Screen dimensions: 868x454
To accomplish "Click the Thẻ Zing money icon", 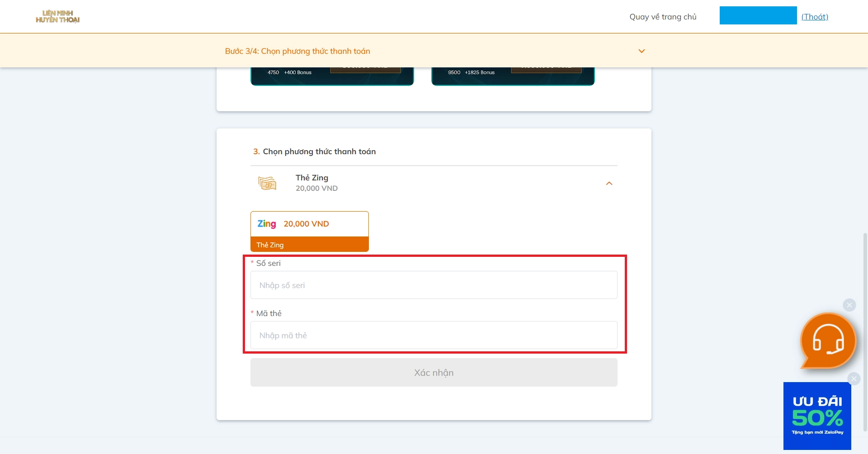I will pos(267,183).
